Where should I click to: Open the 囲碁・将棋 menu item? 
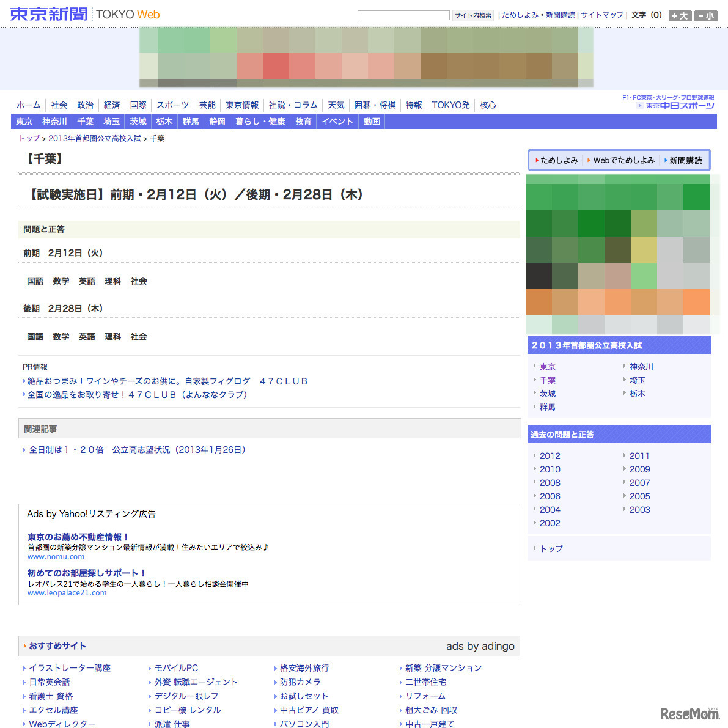coord(375,105)
